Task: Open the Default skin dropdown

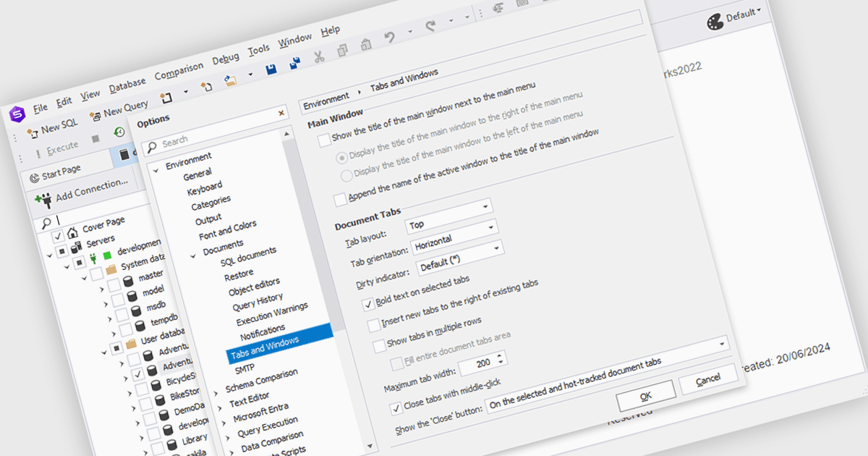Action: 743,14
